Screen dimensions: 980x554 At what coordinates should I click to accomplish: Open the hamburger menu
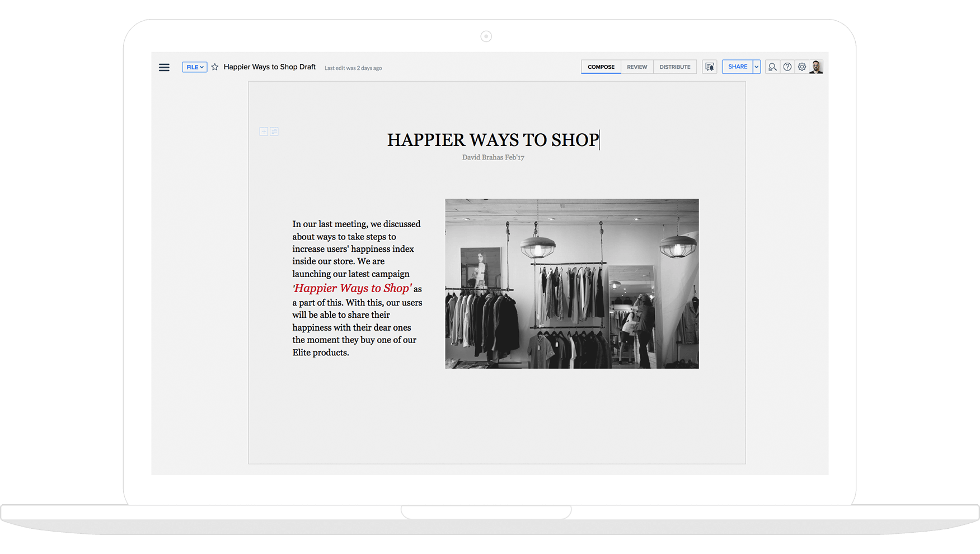[164, 67]
